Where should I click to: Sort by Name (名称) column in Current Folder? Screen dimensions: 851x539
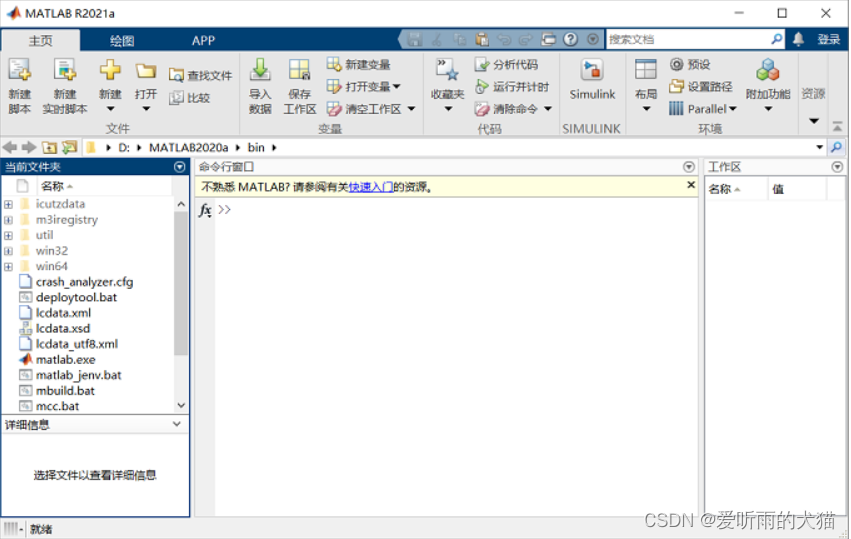pos(52,187)
